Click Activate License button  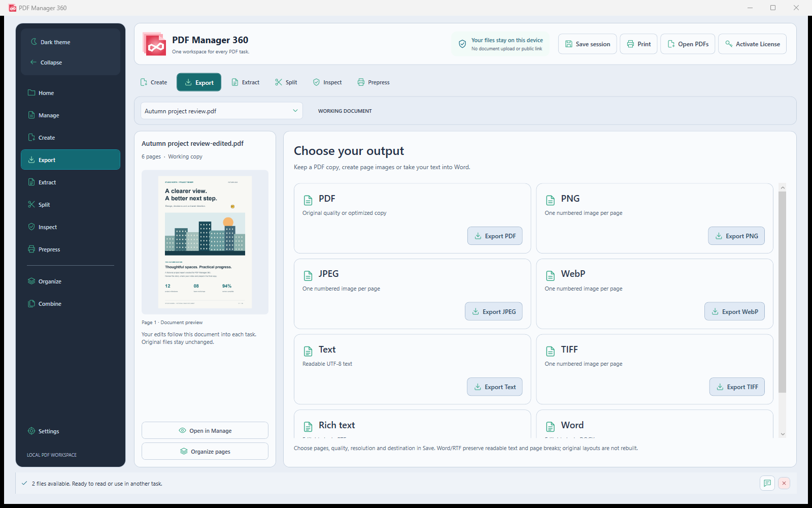pyautogui.click(x=753, y=44)
